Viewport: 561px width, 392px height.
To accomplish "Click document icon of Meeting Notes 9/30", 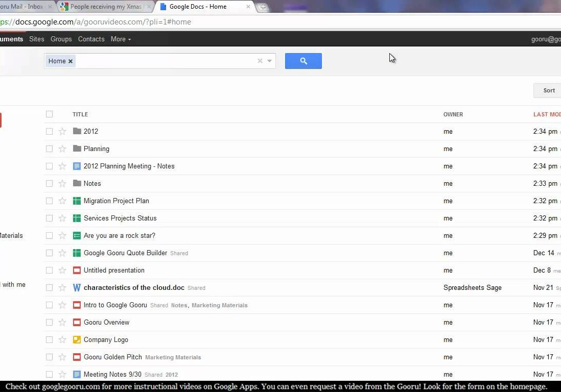I will point(77,374).
